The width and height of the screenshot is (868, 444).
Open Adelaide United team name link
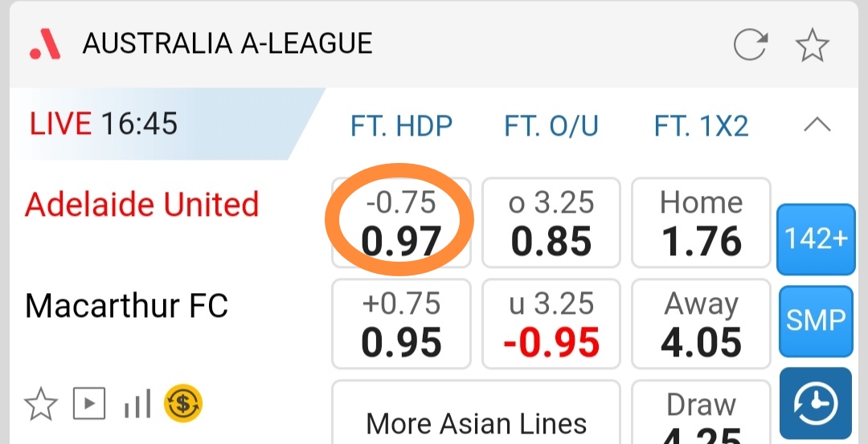[x=141, y=205]
